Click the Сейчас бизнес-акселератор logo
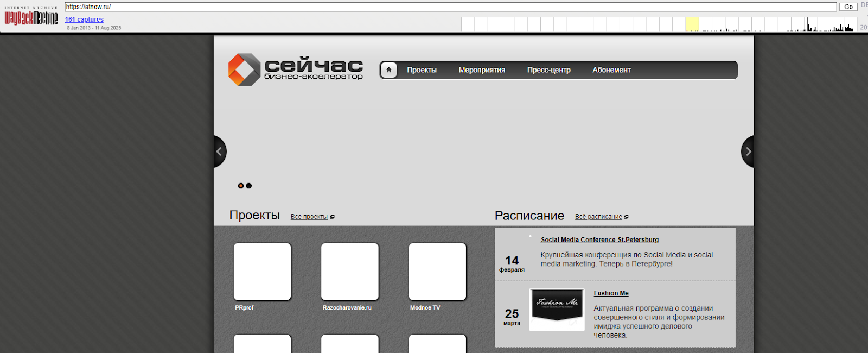 (296, 70)
